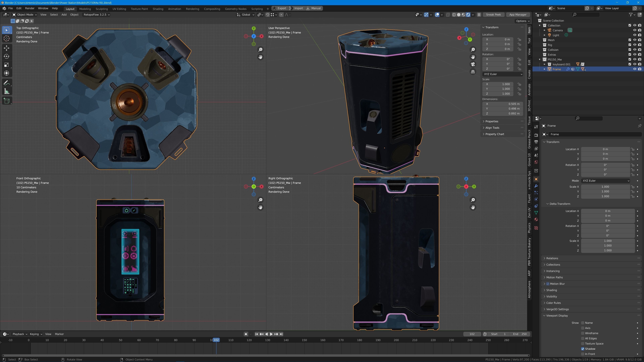Activate the Cursor tool
Screen dimensions: 644x362
tap(7, 39)
